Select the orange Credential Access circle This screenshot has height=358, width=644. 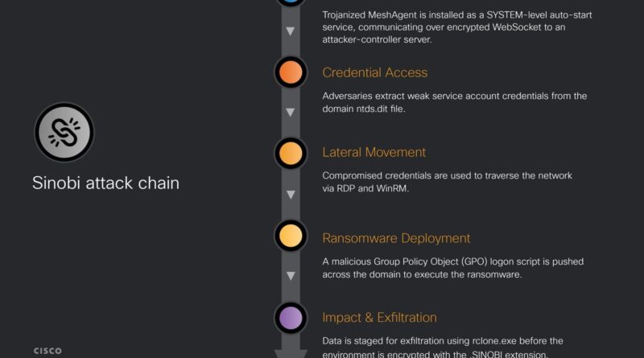click(291, 72)
